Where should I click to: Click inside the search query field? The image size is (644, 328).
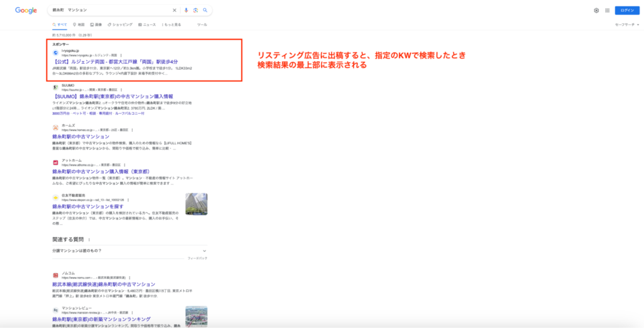111,10
